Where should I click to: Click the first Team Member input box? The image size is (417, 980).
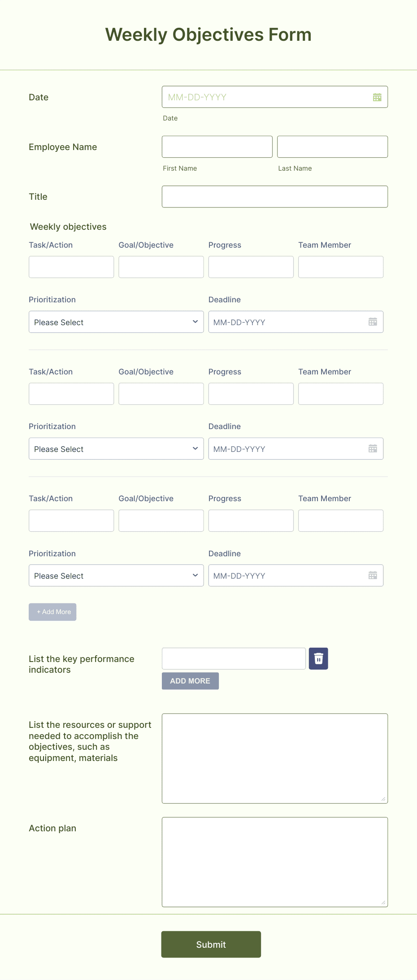pyautogui.click(x=340, y=266)
